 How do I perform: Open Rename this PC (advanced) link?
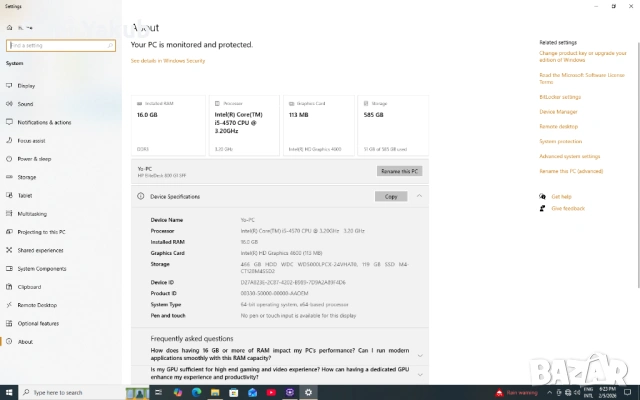[x=571, y=171]
